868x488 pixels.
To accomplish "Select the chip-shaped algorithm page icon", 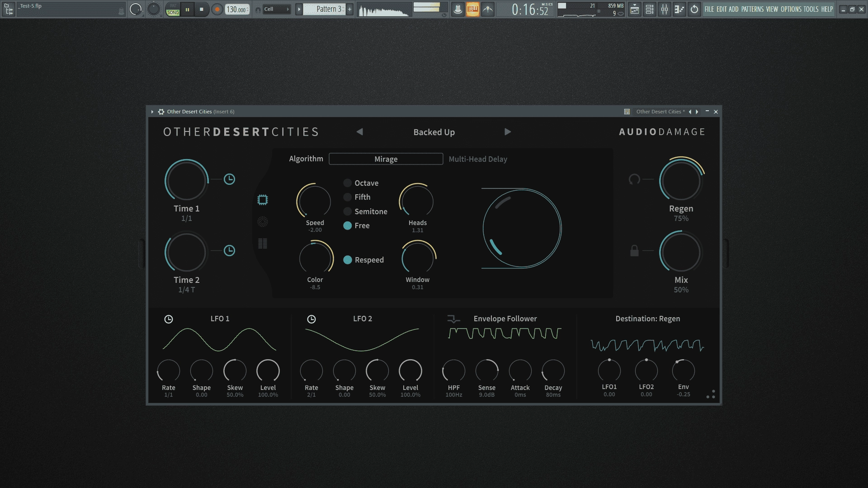I will tap(263, 200).
